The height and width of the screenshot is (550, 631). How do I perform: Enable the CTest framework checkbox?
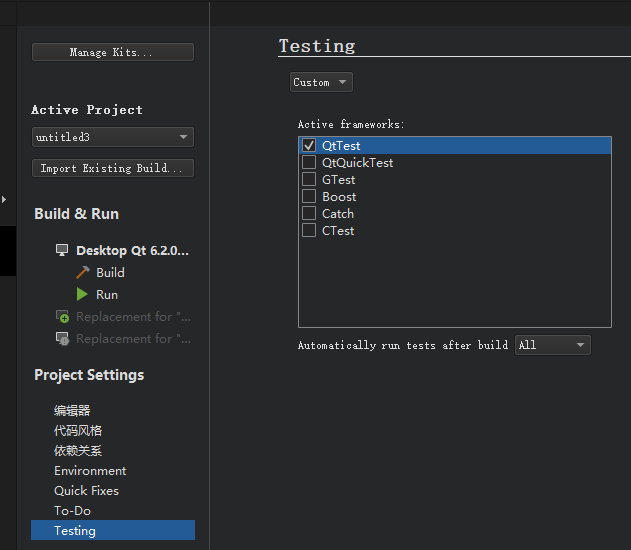coord(309,231)
